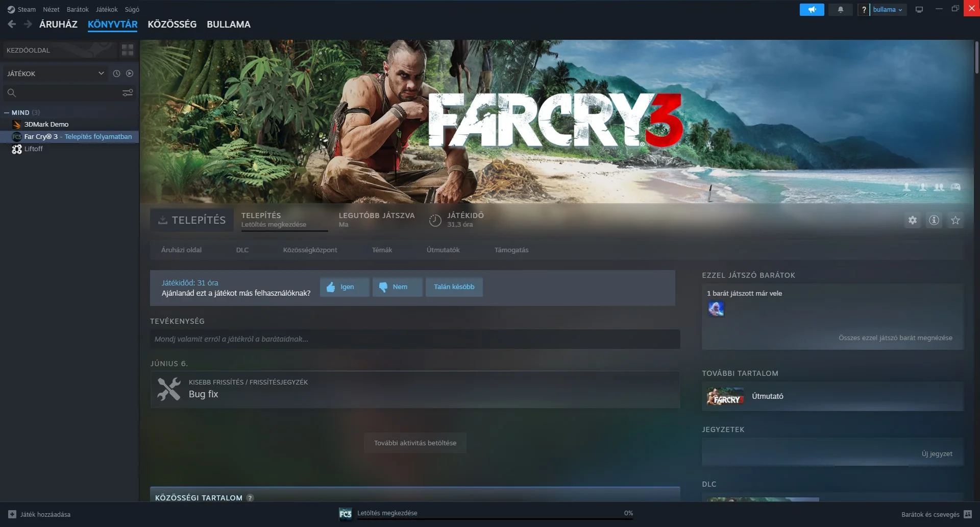Click thumbs-down Nem recommendation button
This screenshot has height=527, width=980.
pos(397,287)
